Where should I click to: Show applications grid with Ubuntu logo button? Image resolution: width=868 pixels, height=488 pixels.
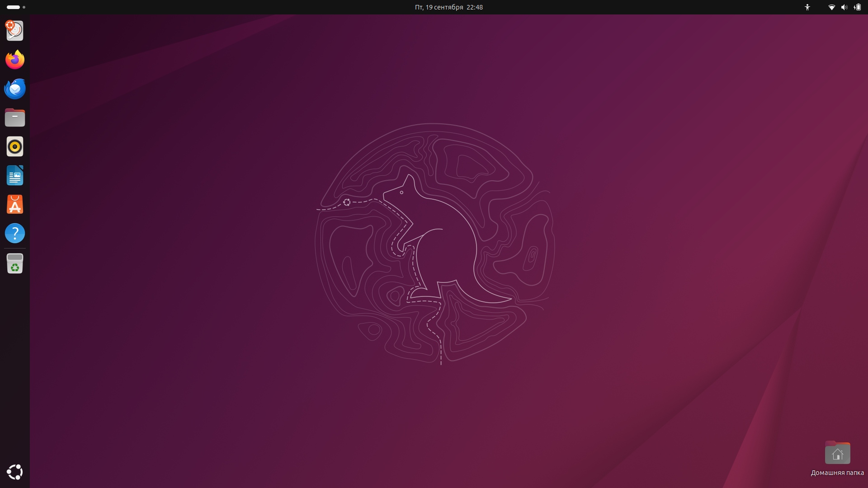click(15, 472)
